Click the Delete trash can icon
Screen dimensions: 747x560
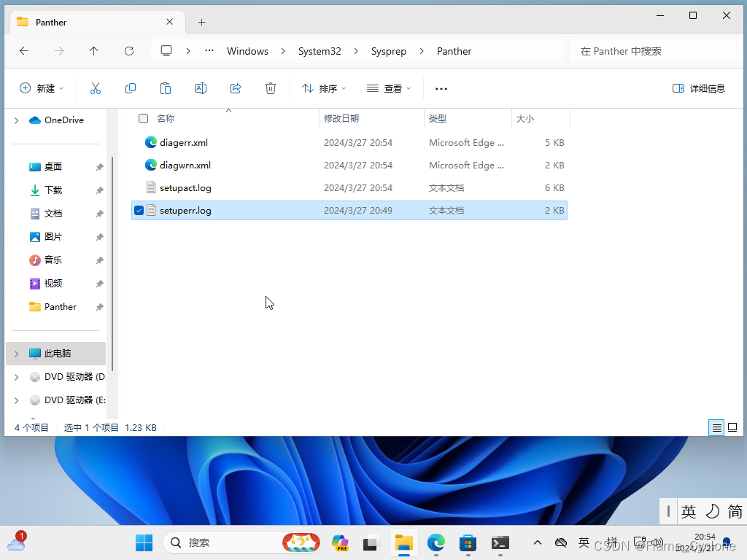(271, 88)
